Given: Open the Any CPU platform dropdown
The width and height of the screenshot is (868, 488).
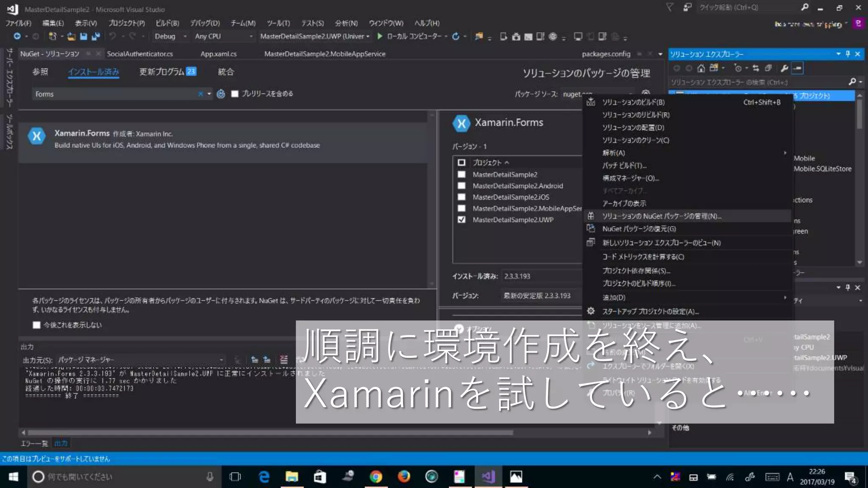Looking at the screenshot, I should point(223,36).
